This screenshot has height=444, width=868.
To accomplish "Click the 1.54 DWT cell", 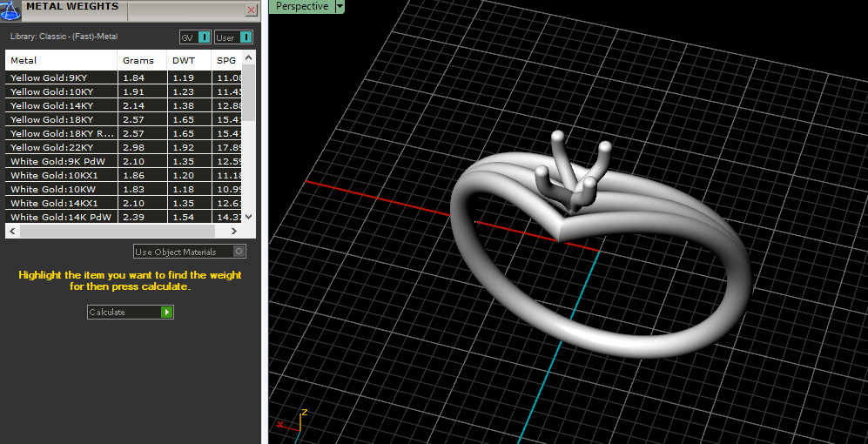I will pyautogui.click(x=189, y=217).
